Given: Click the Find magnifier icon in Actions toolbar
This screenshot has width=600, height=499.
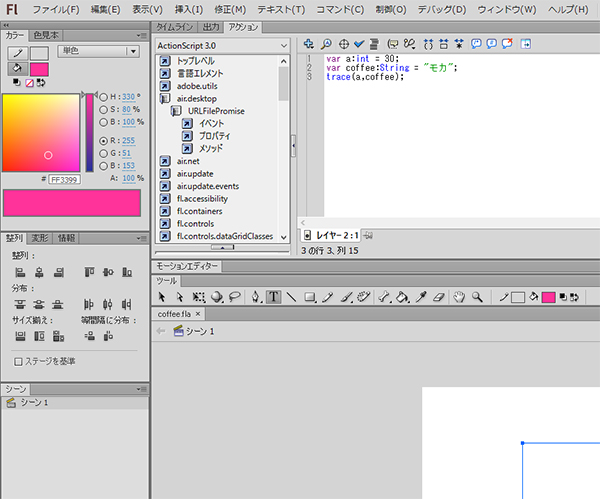Looking at the screenshot, I should tap(326, 44).
